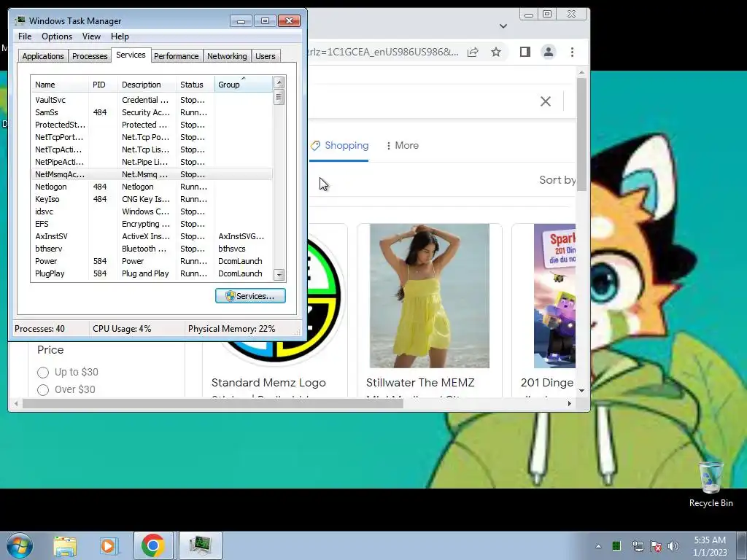Open the Chrome profile avatar

click(549, 52)
